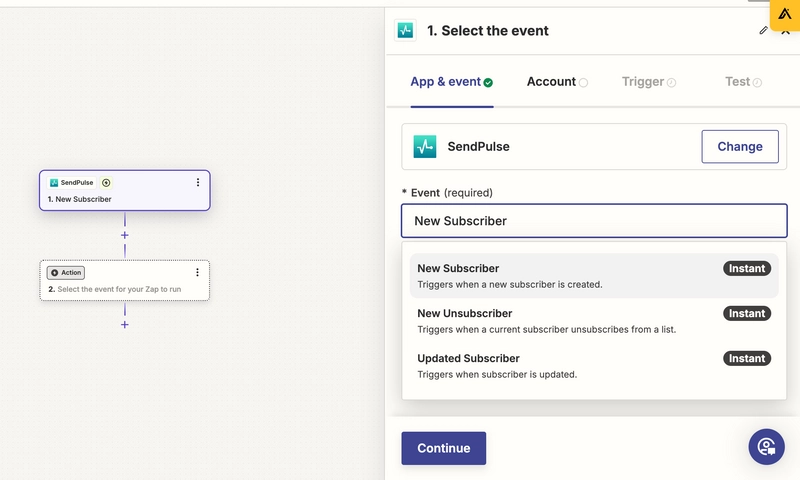Image resolution: width=800 pixels, height=480 pixels.
Task: Click the instant trigger icon on SendPulse step
Action: tap(106, 183)
